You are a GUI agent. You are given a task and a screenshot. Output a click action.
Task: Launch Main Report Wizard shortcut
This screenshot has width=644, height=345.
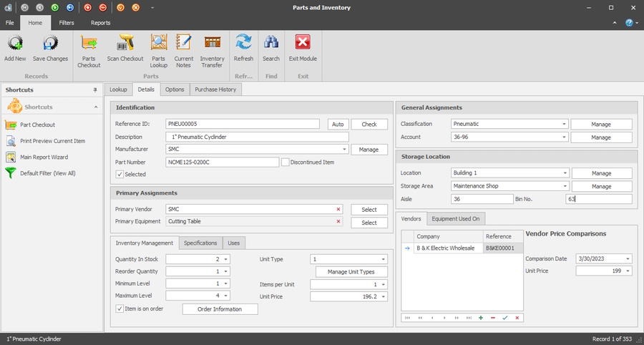click(44, 157)
